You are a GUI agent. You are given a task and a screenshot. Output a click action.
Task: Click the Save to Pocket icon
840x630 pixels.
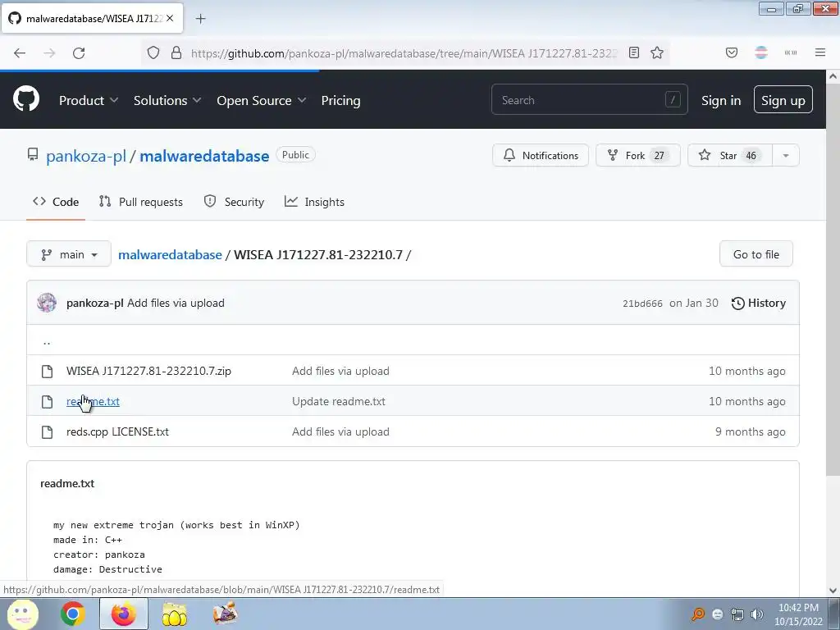pyautogui.click(x=731, y=52)
